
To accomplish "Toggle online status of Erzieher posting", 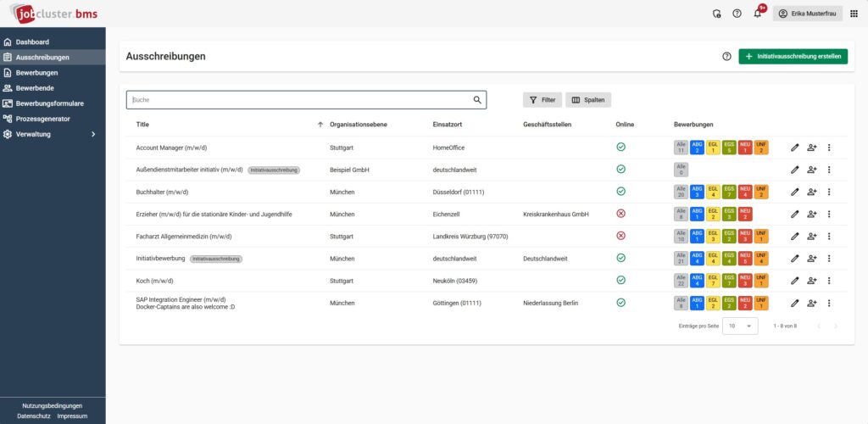I will [620, 214].
